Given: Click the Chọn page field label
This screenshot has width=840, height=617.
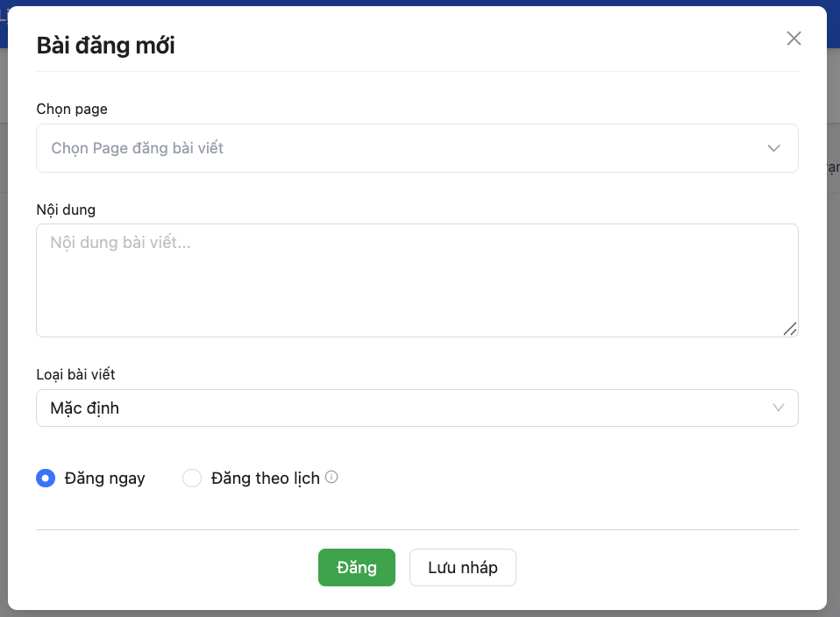Looking at the screenshot, I should click(x=72, y=109).
